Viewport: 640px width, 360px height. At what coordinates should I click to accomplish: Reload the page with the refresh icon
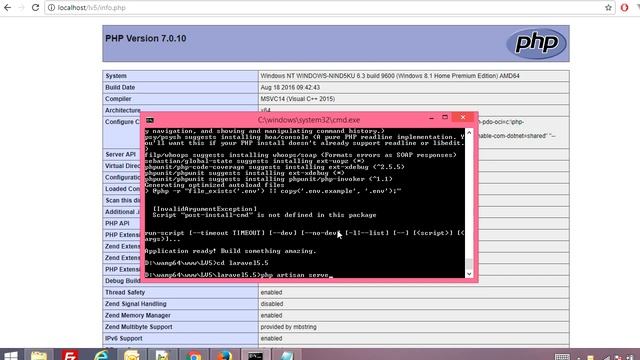(x=36, y=7)
